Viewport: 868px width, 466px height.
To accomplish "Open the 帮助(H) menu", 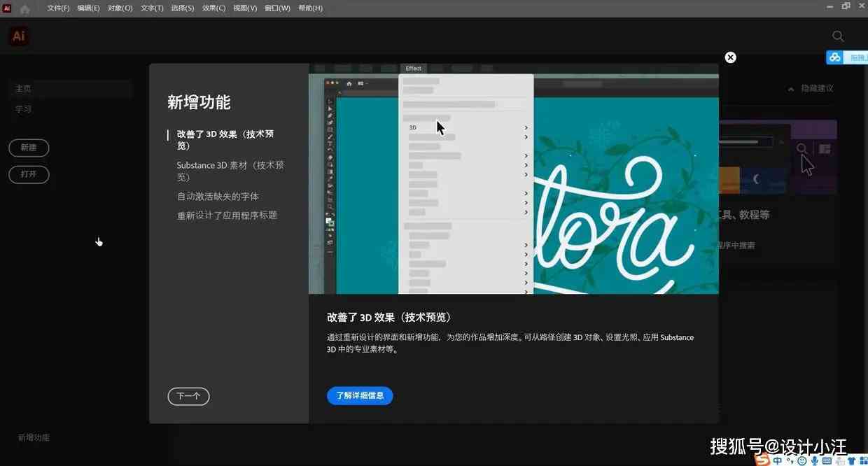I will click(x=310, y=8).
